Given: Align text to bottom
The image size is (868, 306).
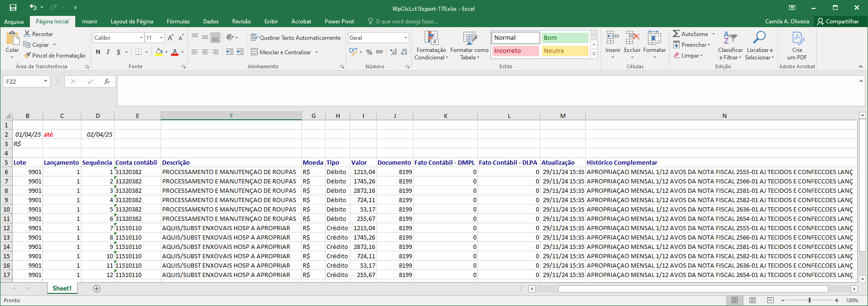Looking at the screenshot, I should click(215, 37).
